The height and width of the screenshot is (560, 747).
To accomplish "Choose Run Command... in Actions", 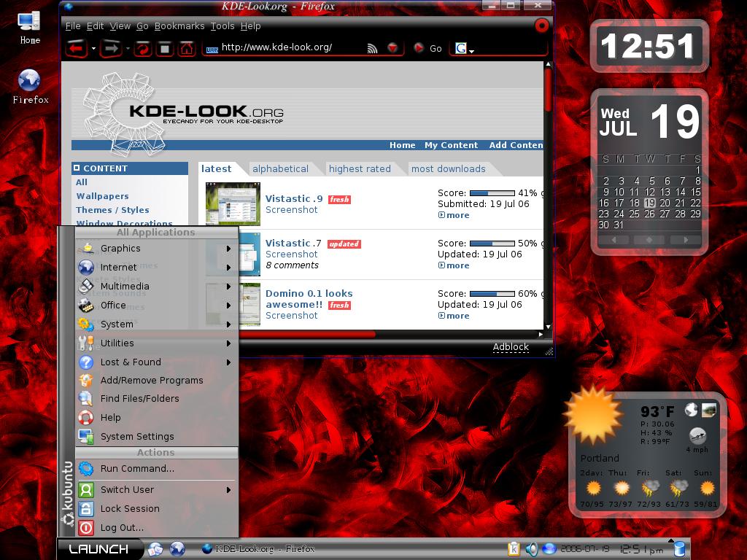I will (x=156, y=469).
